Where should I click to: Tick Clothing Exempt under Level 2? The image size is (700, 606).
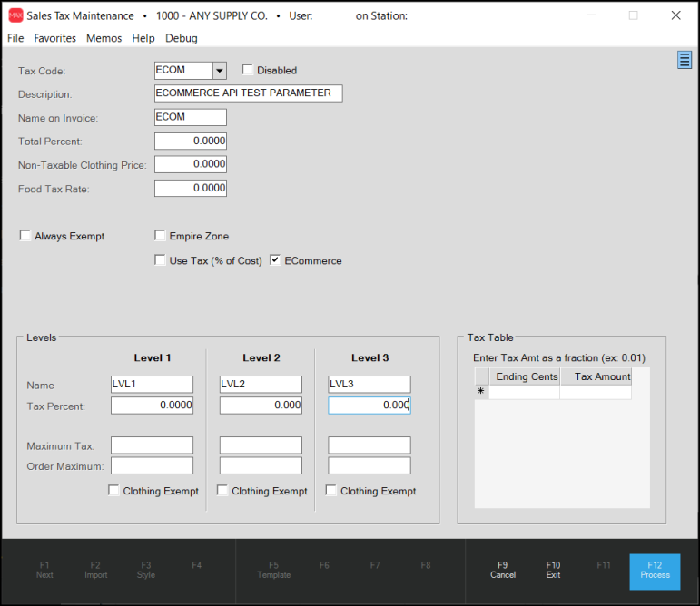222,490
